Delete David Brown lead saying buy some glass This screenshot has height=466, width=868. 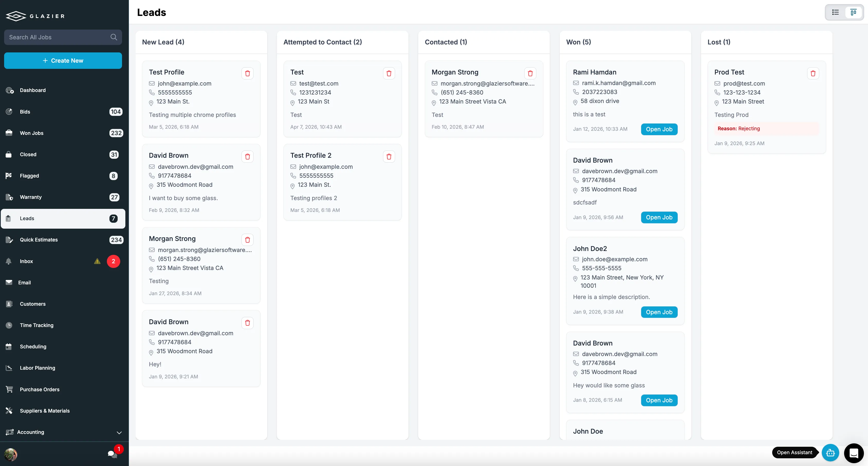(x=248, y=156)
